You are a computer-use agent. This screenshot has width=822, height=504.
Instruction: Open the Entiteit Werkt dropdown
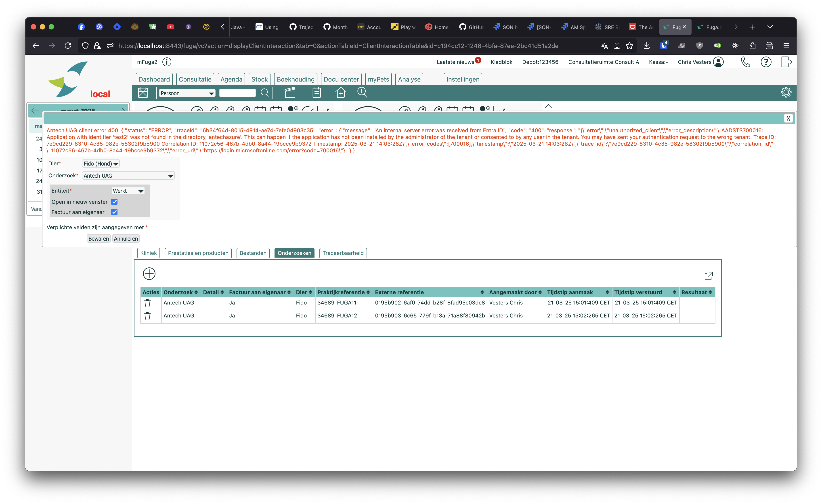point(128,191)
